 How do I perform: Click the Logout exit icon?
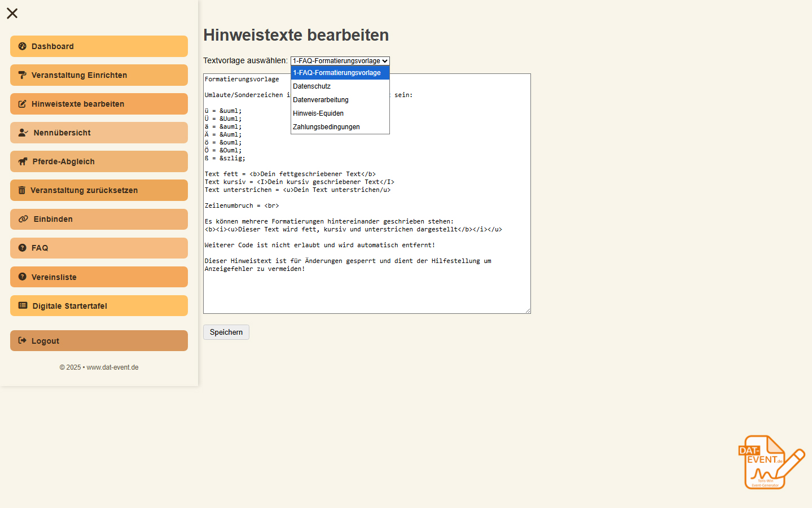(22, 340)
